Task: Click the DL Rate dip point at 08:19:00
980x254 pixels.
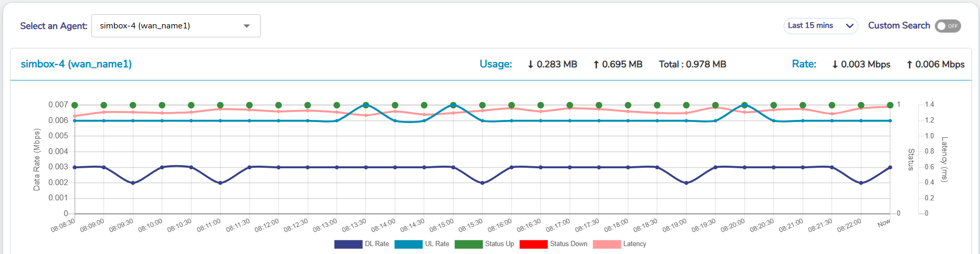Action: point(686,183)
